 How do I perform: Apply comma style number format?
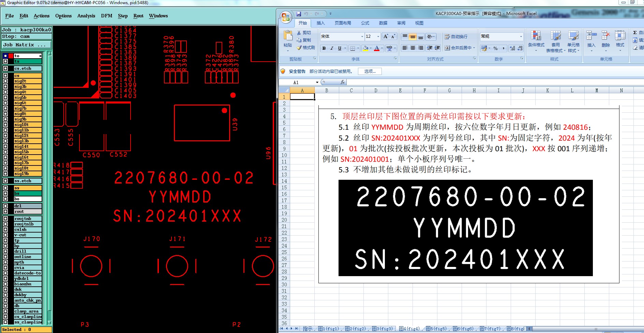504,48
